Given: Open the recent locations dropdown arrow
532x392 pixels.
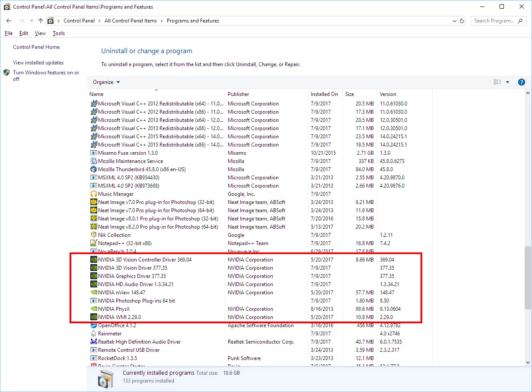Looking at the screenshot, I should [32, 21].
